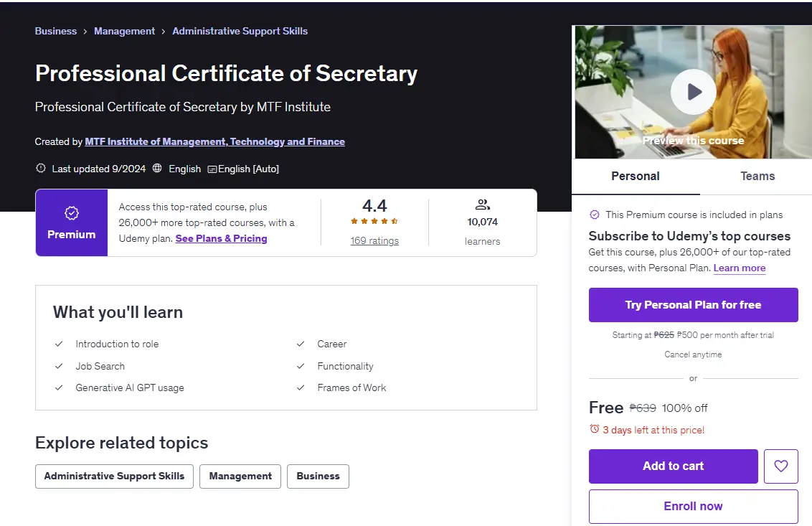Click the star rating icons
The width and height of the screenshot is (812, 526).
(x=374, y=221)
